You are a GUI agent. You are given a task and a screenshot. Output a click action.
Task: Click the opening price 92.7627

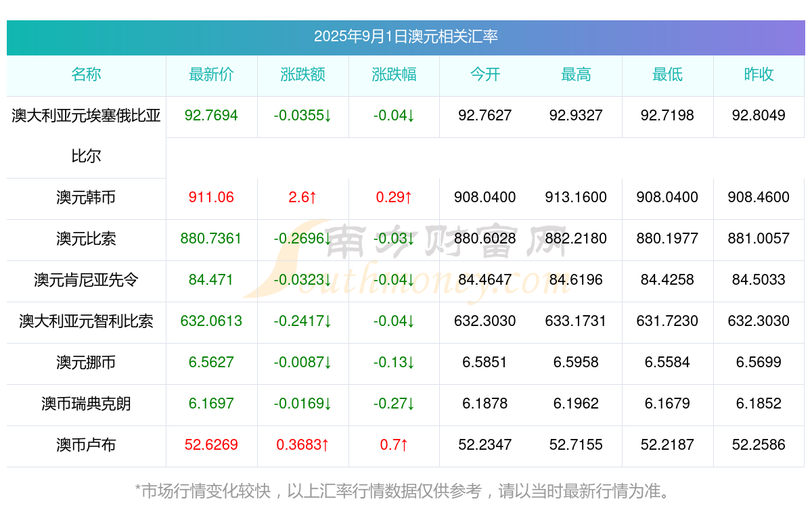485,116
